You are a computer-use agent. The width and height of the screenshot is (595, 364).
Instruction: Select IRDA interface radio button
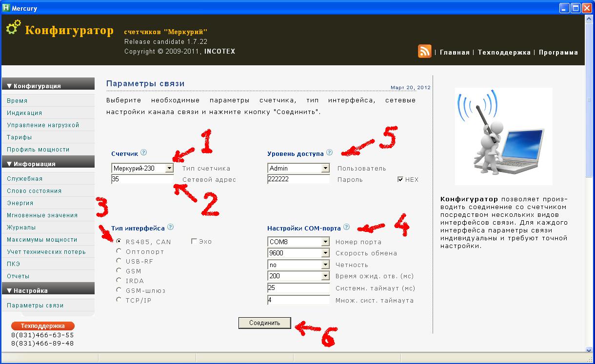point(119,280)
